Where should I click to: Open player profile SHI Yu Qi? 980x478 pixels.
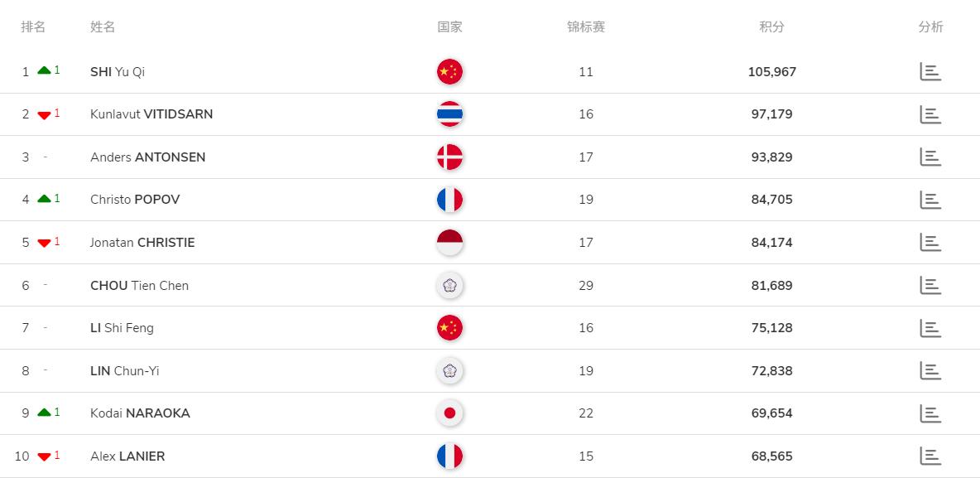click(118, 72)
